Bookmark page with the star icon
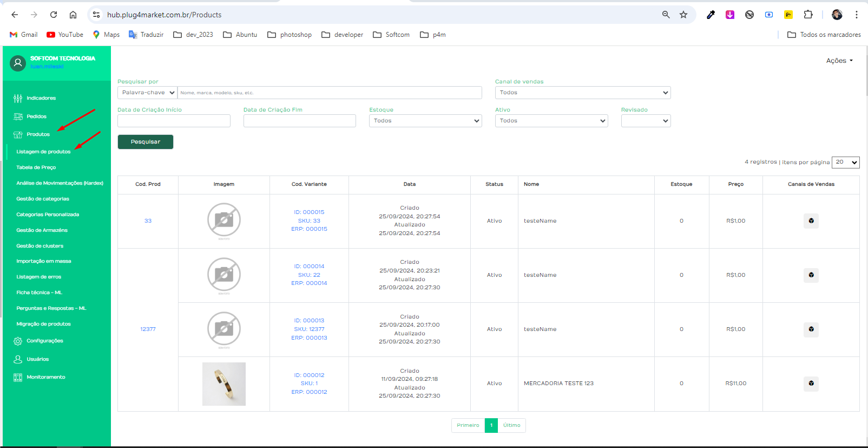Viewport: 868px width, 448px height. [683, 15]
